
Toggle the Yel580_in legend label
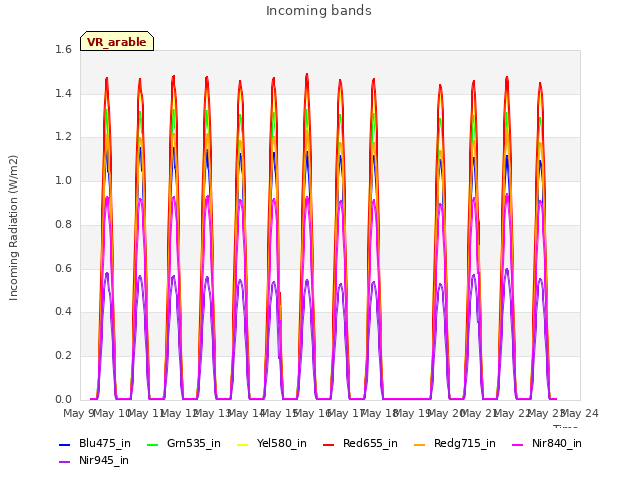coord(282,444)
